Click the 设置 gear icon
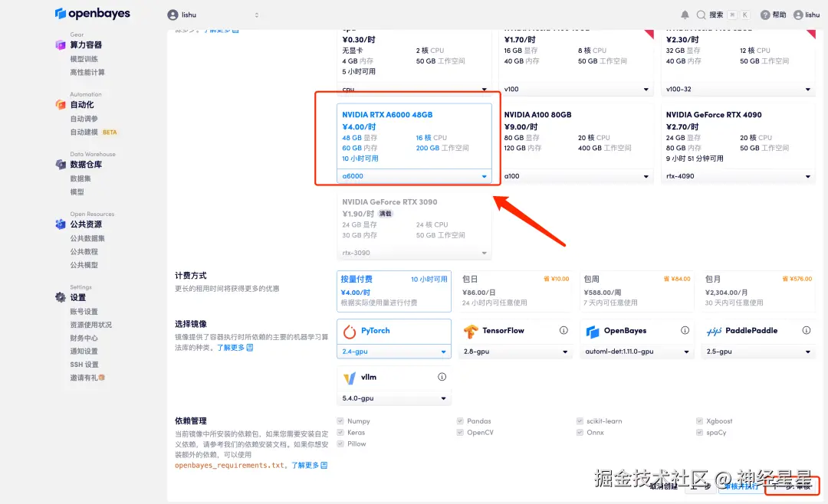The width and height of the screenshot is (828, 504). 61,297
